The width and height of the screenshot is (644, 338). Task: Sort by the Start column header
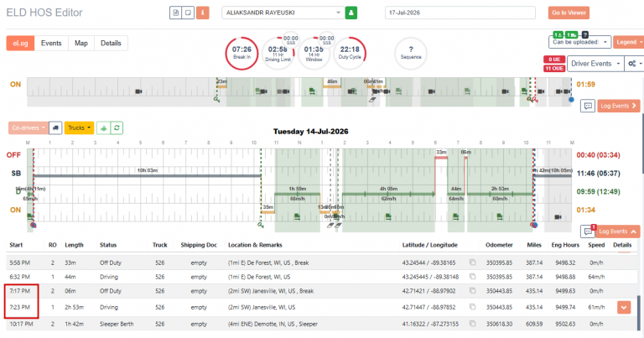pos(16,245)
